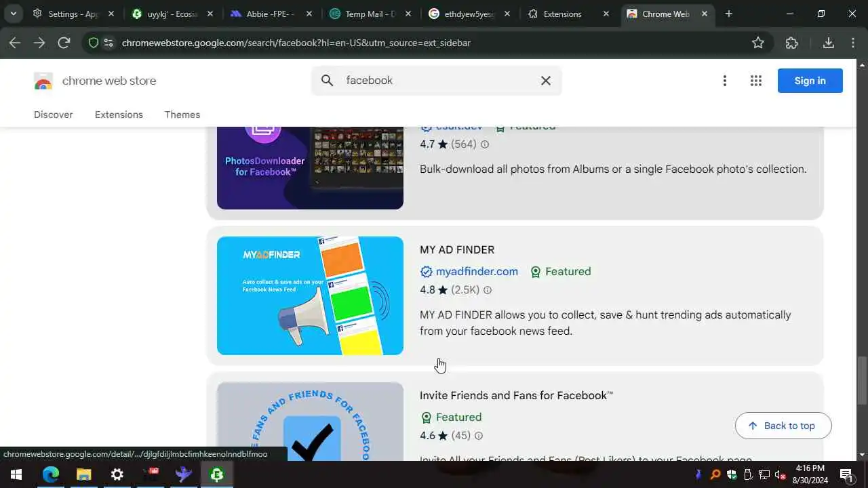Clear the facebook search text
This screenshot has height=488, width=868.
[x=546, y=81]
